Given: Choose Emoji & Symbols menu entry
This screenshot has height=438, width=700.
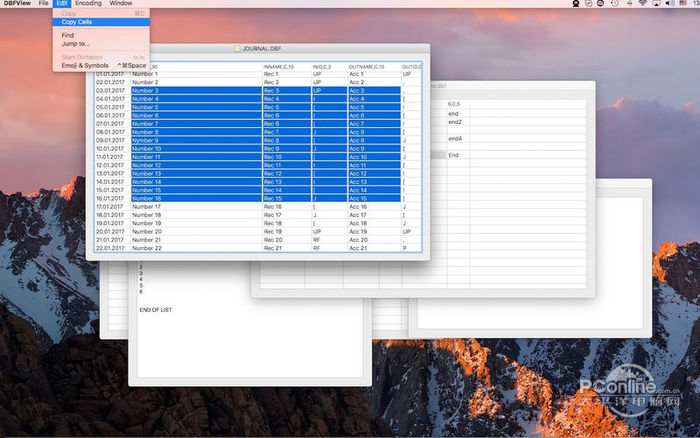Looking at the screenshot, I should pyautogui.click(x=101, y=65).
